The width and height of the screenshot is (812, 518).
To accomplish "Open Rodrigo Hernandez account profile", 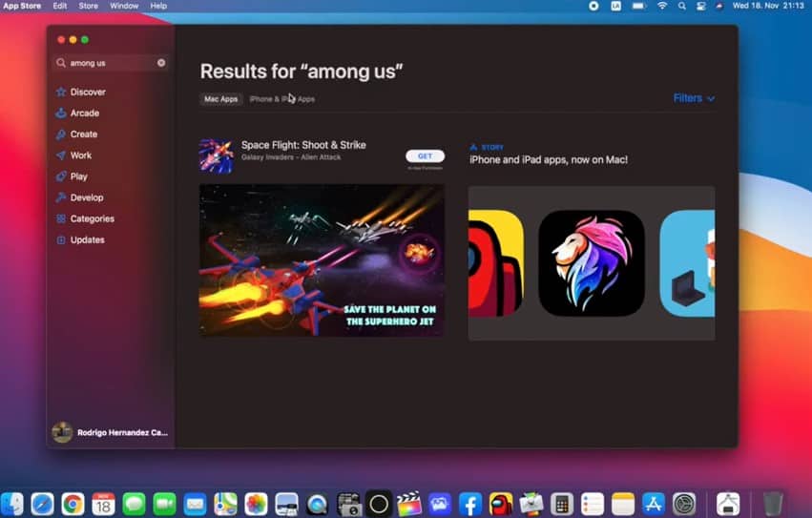I will pos(110,432).
